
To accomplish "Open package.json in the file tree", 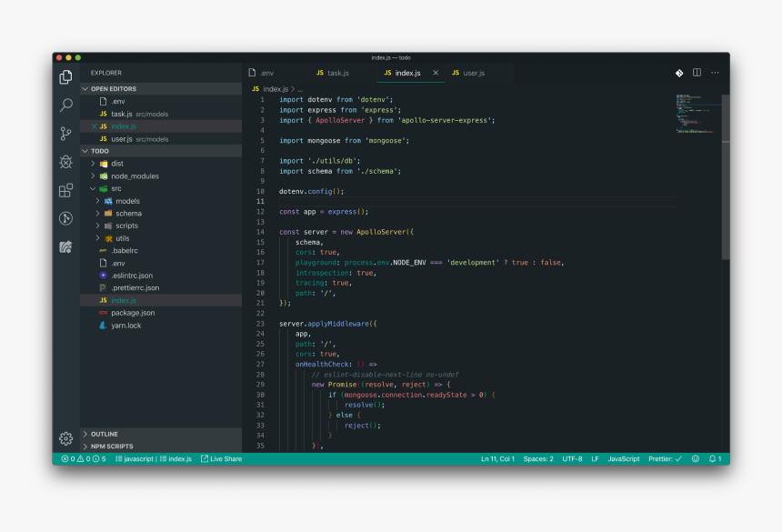I will [x=161, y=313].
